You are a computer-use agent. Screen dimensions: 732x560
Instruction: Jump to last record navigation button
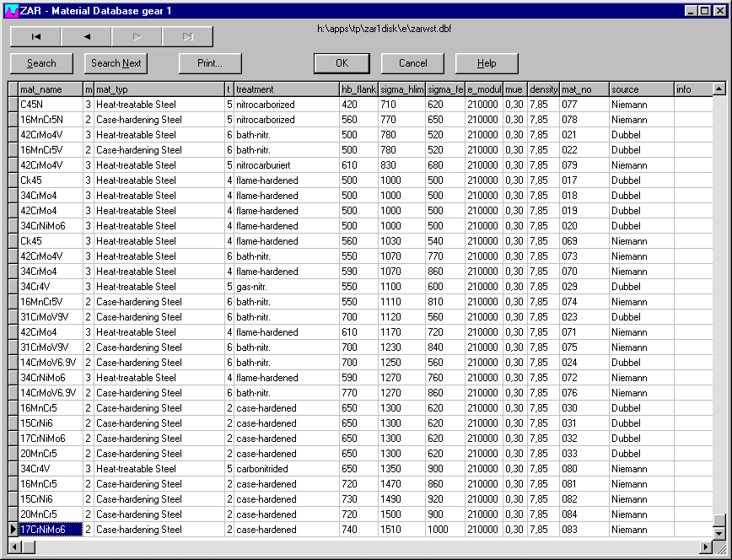pyautogui.click(x=187, y=36)
